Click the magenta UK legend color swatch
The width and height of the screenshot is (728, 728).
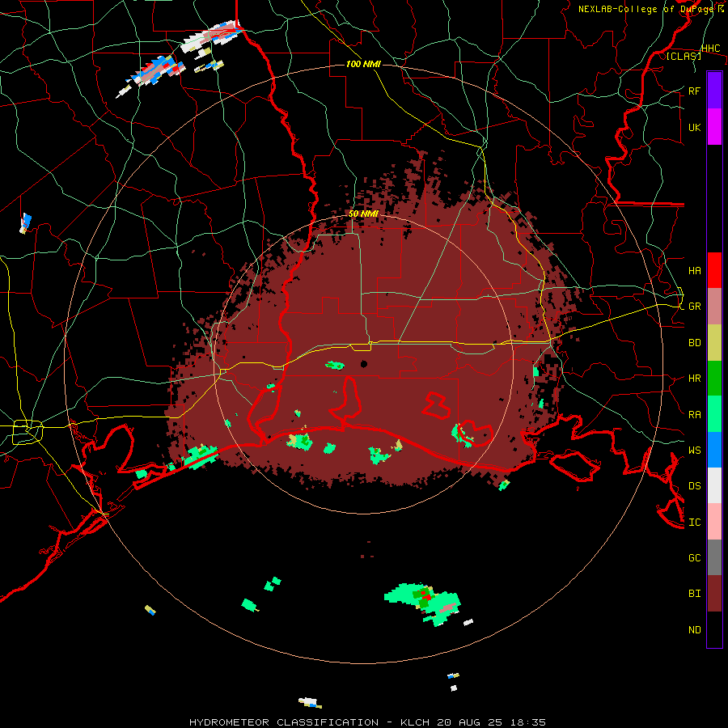(714, 127)
